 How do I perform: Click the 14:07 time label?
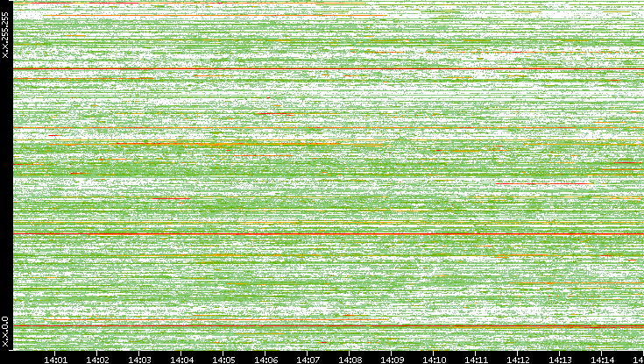click(x=308, y=360)
